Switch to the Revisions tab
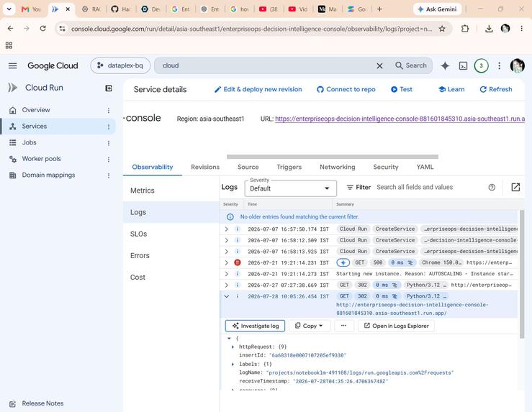The width and height of the screenshot is (532, 412). point(205,167)
